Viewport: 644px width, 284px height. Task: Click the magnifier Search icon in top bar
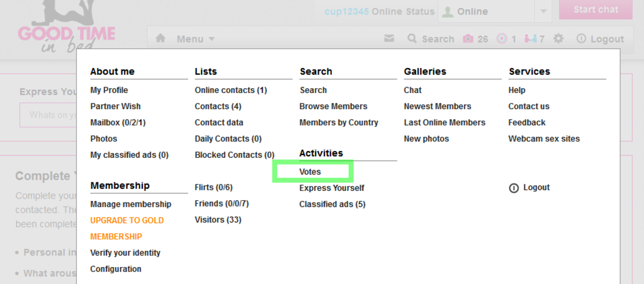click(412, 38)
